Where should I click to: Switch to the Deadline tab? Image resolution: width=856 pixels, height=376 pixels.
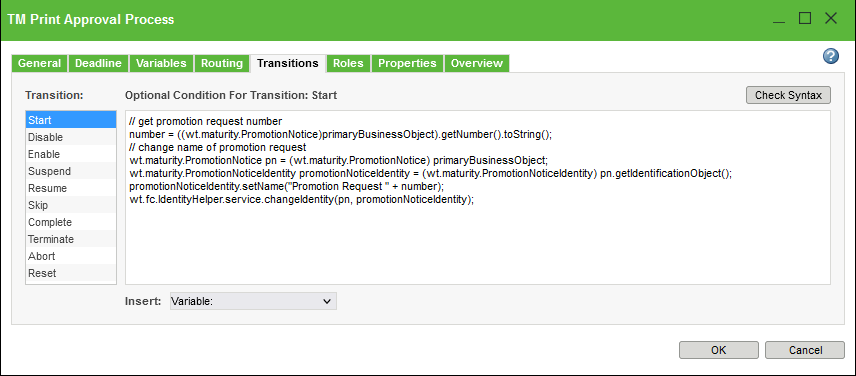(98, 63)
